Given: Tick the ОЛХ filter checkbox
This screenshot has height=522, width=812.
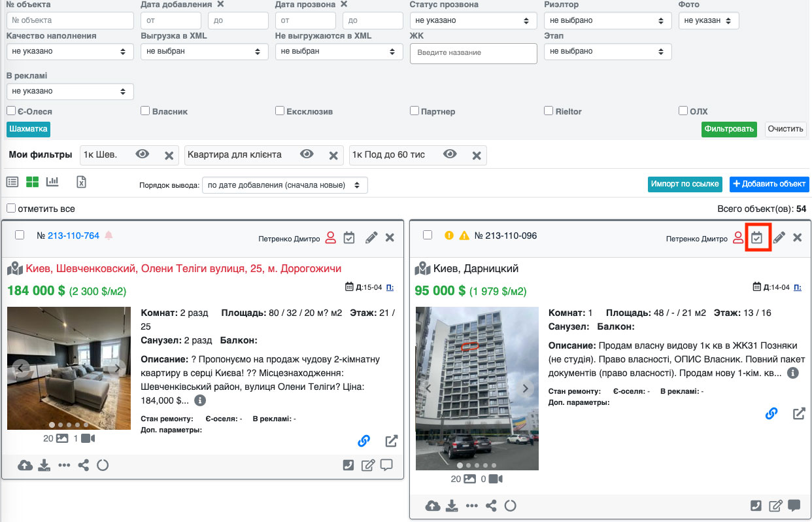Looking at the screenshot, I should pyautogui.click(x=683, y=111).
